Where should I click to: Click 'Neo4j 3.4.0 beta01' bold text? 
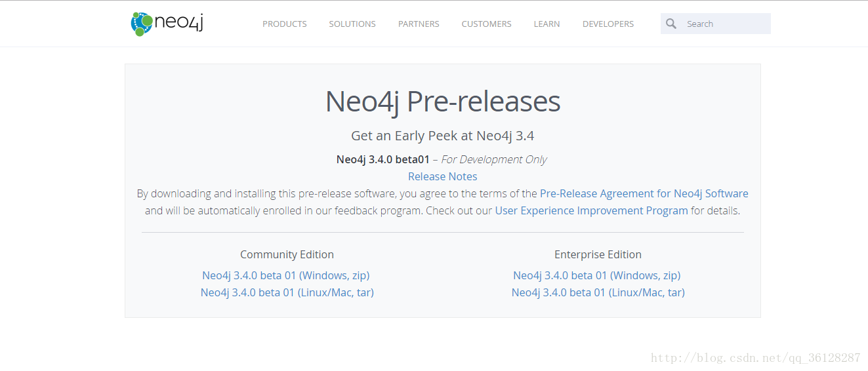click(x=383, y=159)
